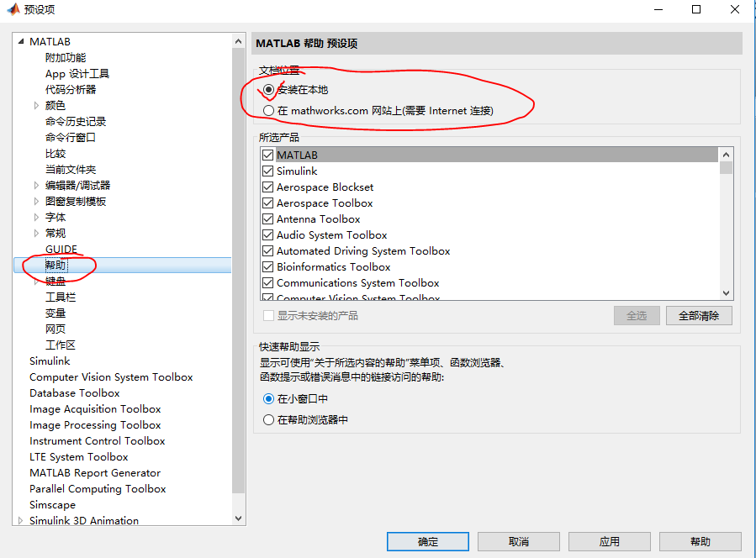Select GUIDE in the preferences tree

[x=61, y=249]
